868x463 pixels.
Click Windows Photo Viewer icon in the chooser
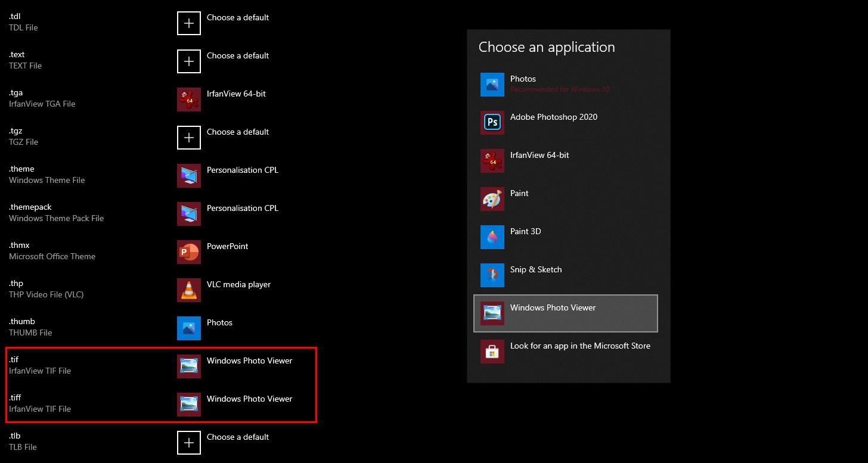[492, 313]
